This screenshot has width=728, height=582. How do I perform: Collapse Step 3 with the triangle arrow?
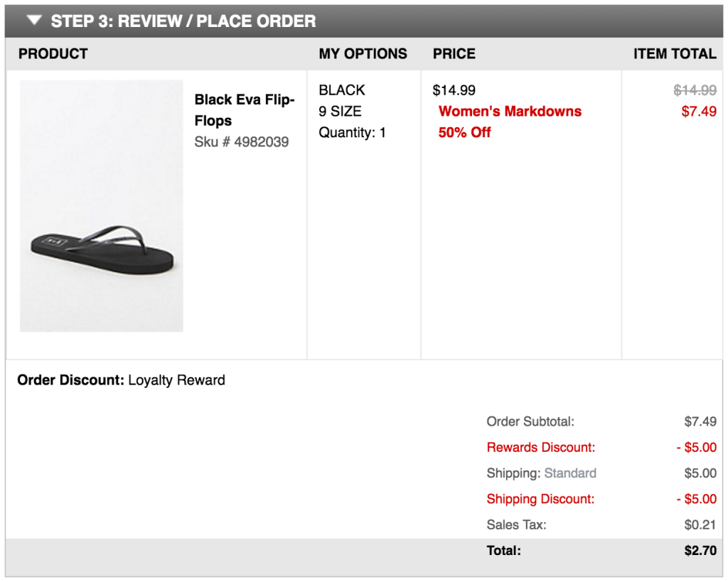coord(34,21)
